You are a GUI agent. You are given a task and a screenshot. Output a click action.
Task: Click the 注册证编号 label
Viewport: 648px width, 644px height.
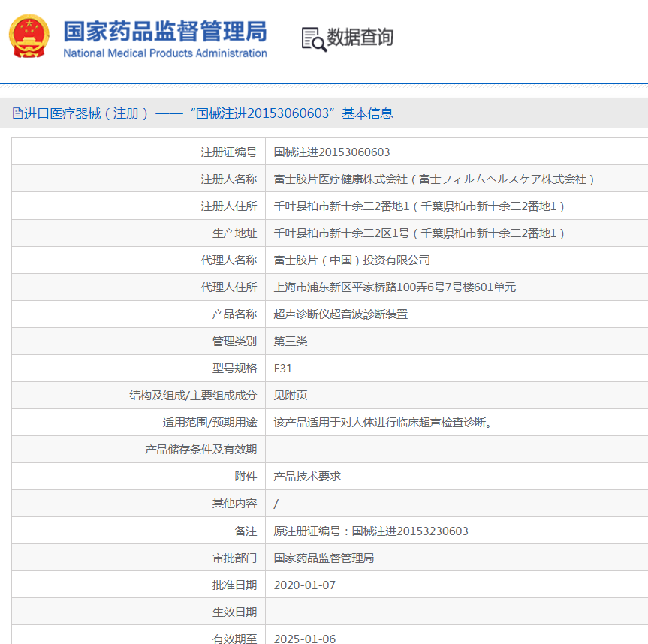pyautogui.click(x=228, y=152)
